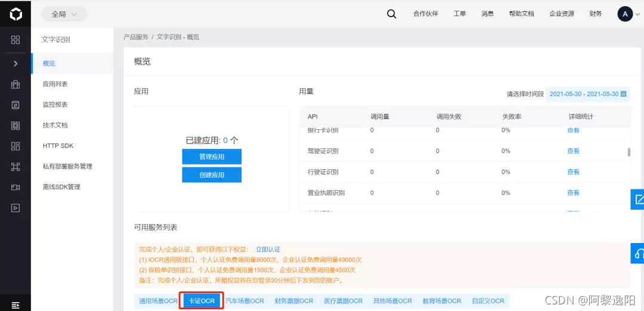Open the 全局 region dropdown
Viewport: 644px width, 311px height.
pyautogui.click(x=64, y=14)
